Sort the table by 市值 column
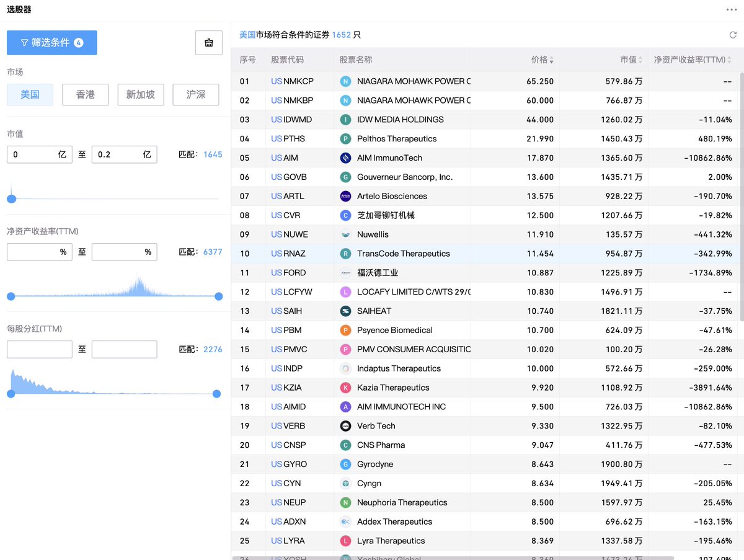Viewport: 744px width, 560px height. coord(632,60)
